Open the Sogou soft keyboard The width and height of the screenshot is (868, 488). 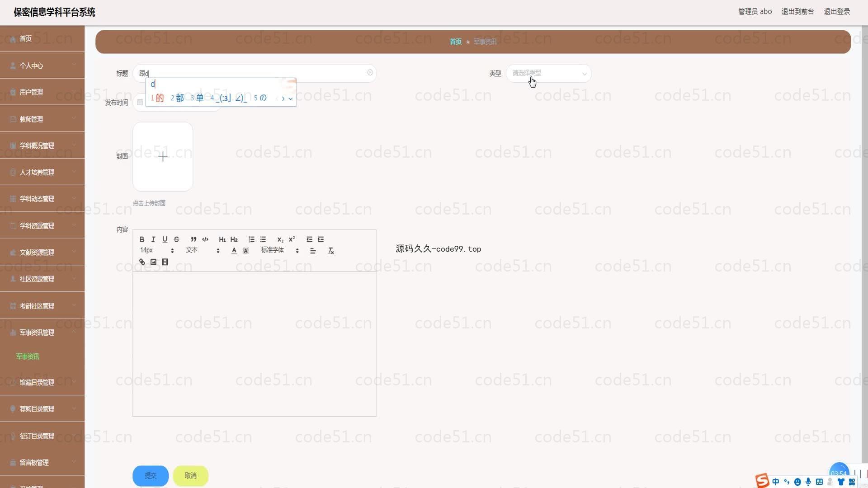pyautogui.click(x=819, y=482)
